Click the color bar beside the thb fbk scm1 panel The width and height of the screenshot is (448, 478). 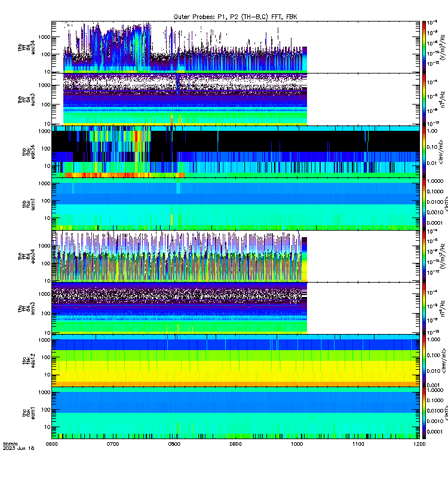[424, 204]
